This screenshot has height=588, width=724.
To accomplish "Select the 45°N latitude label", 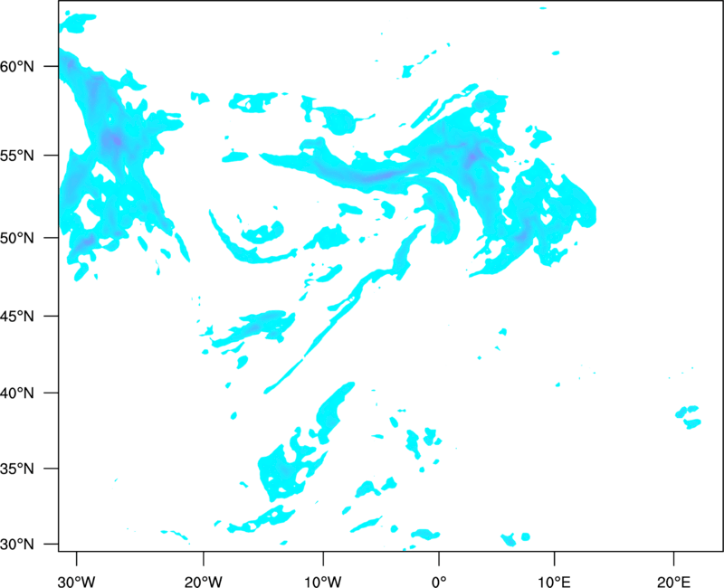I will pyautogui.click(x=17, y=316).
